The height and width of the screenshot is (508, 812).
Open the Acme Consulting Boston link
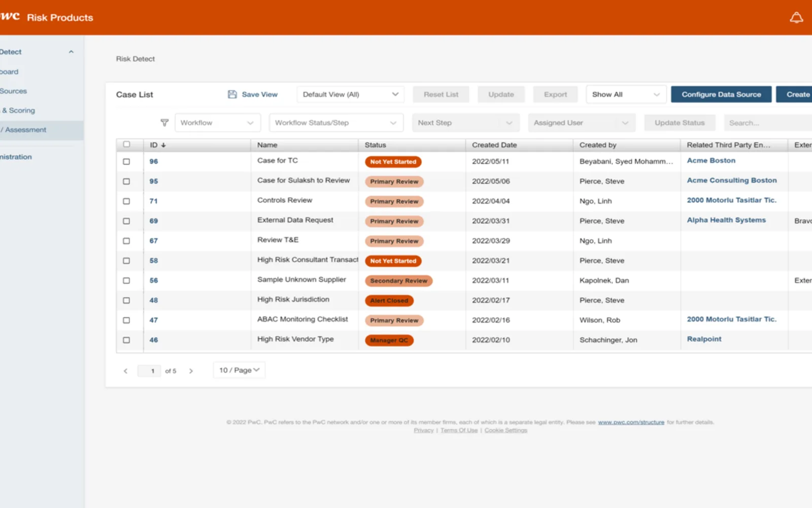(732, 180)
